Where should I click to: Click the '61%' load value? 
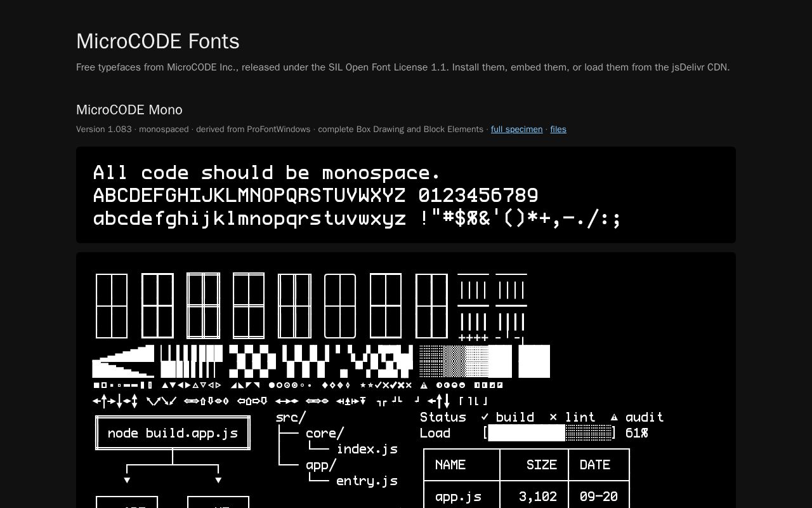(x=637, y=433)
